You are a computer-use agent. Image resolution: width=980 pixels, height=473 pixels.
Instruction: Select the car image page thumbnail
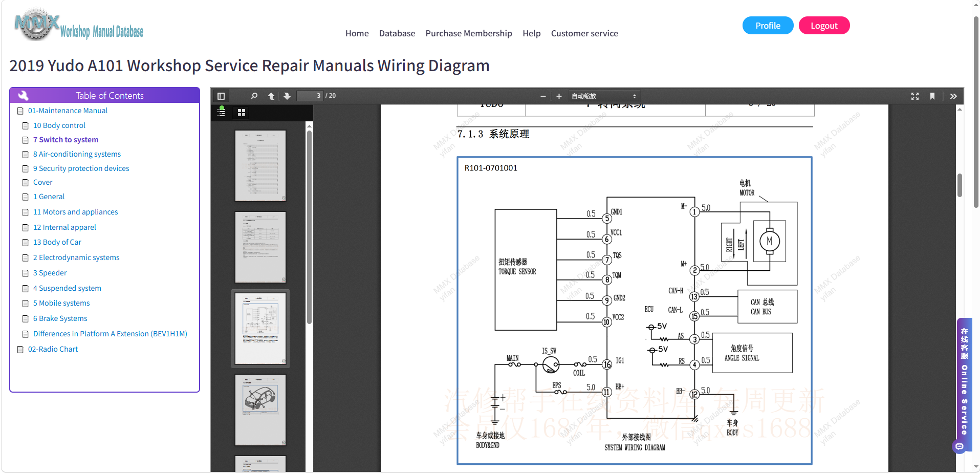pyautogui.click(x=260, y=410)
